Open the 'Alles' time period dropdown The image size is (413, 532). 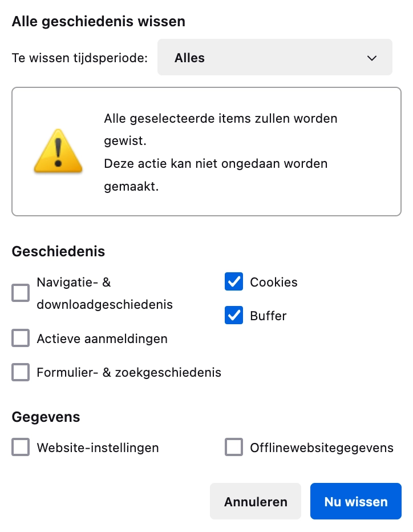point(274,58)
